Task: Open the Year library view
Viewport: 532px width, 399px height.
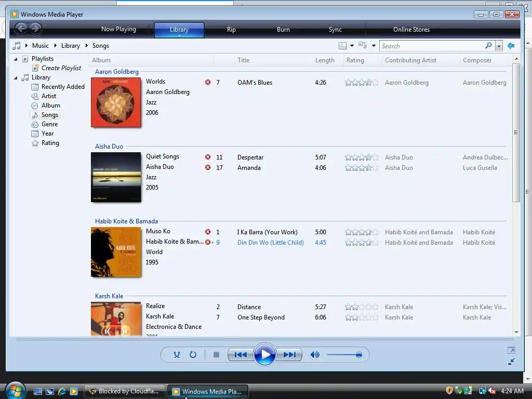Action: pos(47,134)
